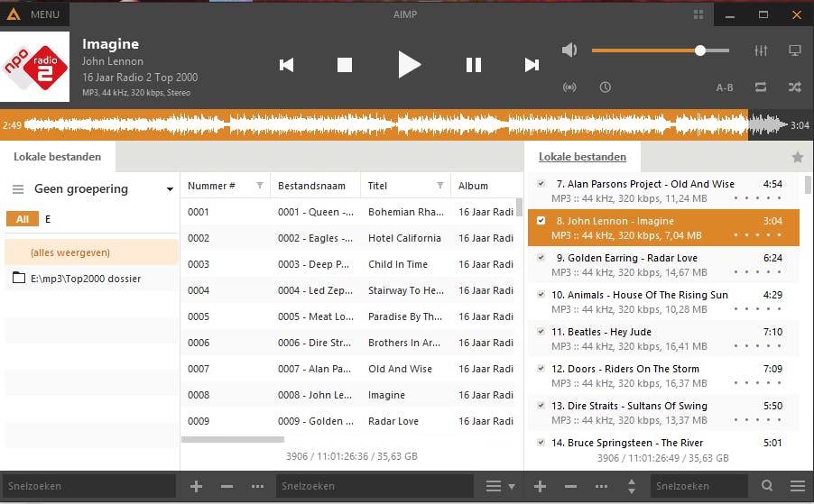Screen dimensions: 814x504
Task: Open the internet radio capture icon
Action: pyautogui.click(x=569, y=87)
